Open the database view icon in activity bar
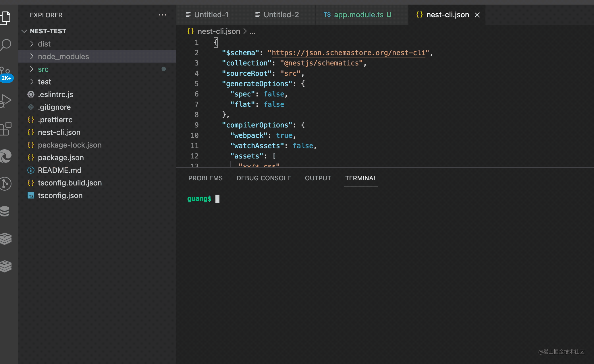594x364 pixels. 5,211
